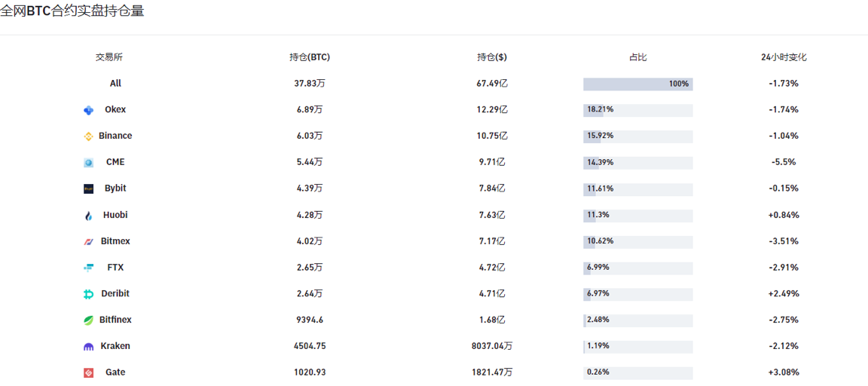Viewport: 868px width, 386px height.
Task: Sort by 持仓($) column header
Action: [x=492, y=57]
